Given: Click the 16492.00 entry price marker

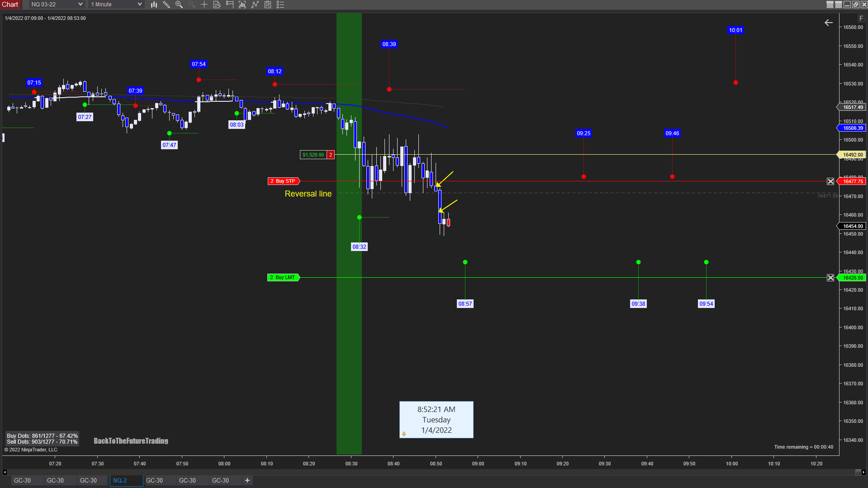Looking at the screenshot, I should (852, 155).
